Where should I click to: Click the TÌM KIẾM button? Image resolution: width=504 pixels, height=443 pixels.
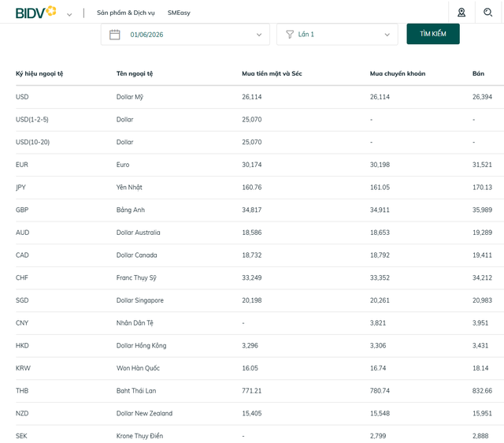click(x=433, y=34)
